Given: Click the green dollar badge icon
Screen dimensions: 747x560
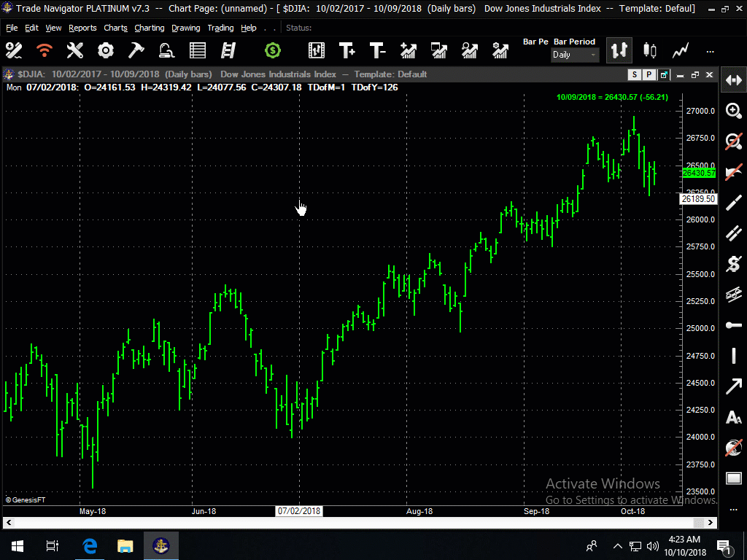Looking at the screenshot, I should 273,50.
